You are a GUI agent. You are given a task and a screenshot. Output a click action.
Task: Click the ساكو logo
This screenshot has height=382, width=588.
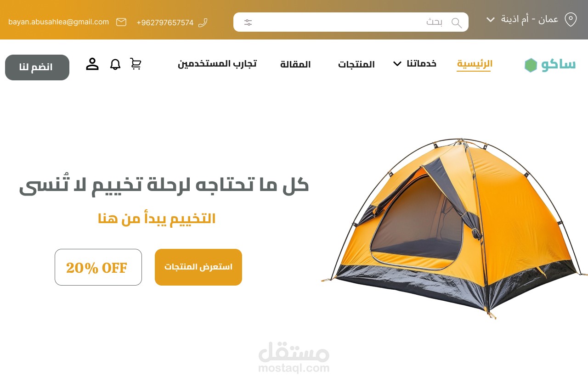(550, 65)
